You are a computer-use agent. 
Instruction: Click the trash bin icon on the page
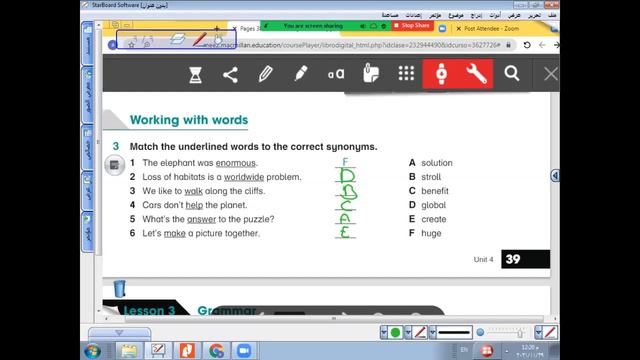(x=119, y=289)
